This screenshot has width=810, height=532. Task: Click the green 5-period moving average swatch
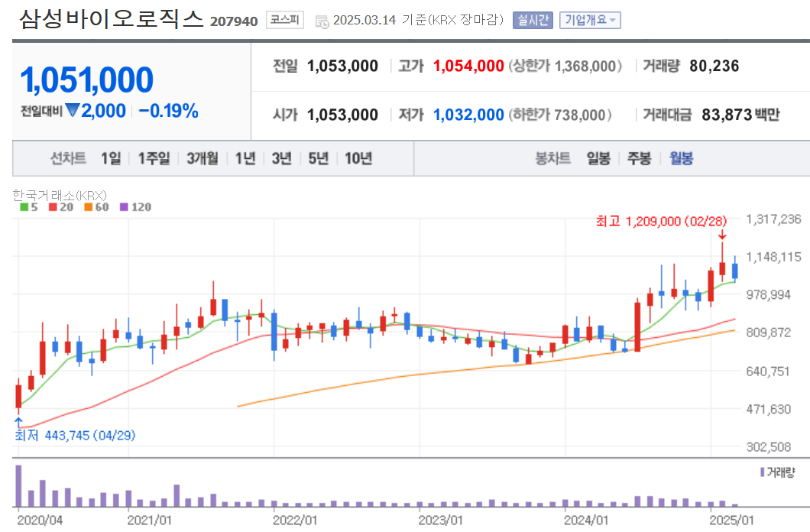(24, 207)
